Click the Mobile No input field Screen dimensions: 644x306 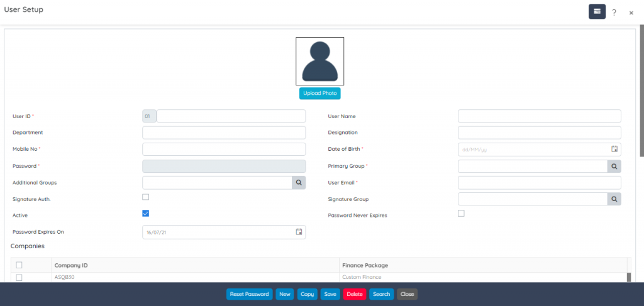[x=224, y=150]
